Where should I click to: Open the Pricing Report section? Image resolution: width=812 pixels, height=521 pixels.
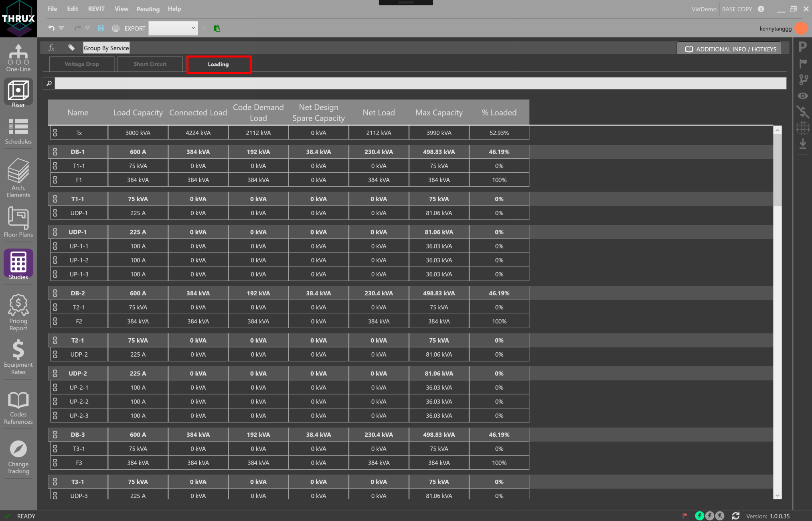click(18, 312)
